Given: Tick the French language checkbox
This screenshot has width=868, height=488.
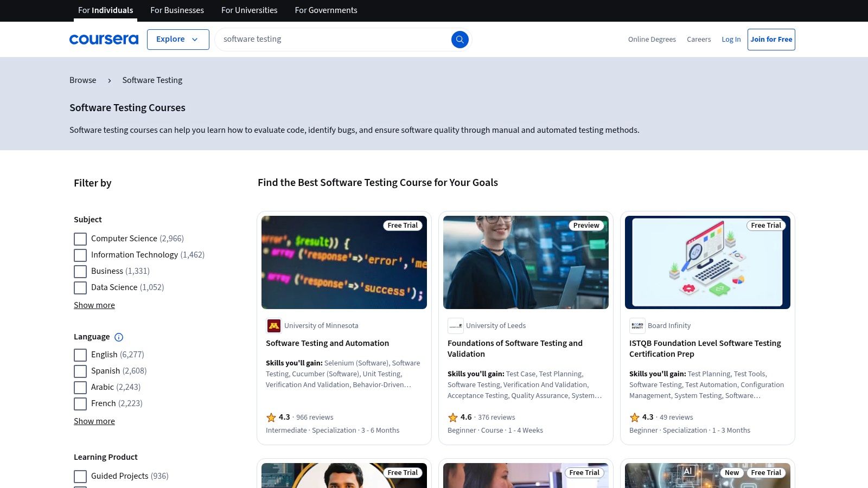Looking at the screenshot, I should pyautogui.click(x=80, y=404).
